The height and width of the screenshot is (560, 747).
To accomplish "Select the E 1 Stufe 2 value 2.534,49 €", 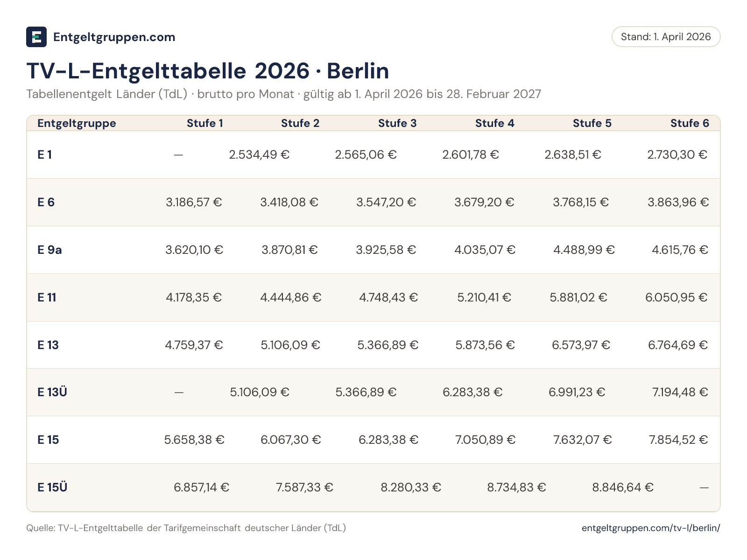I will click(259, 154).
